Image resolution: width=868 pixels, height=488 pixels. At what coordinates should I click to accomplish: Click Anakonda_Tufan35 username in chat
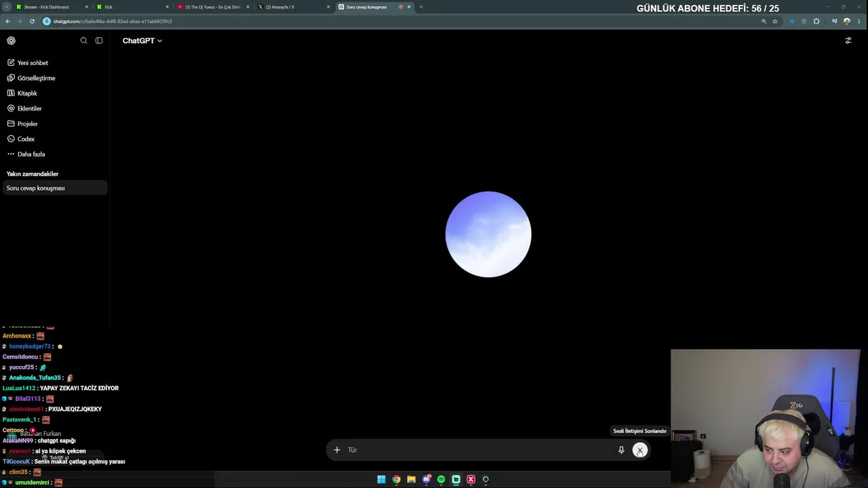[35, 378]
